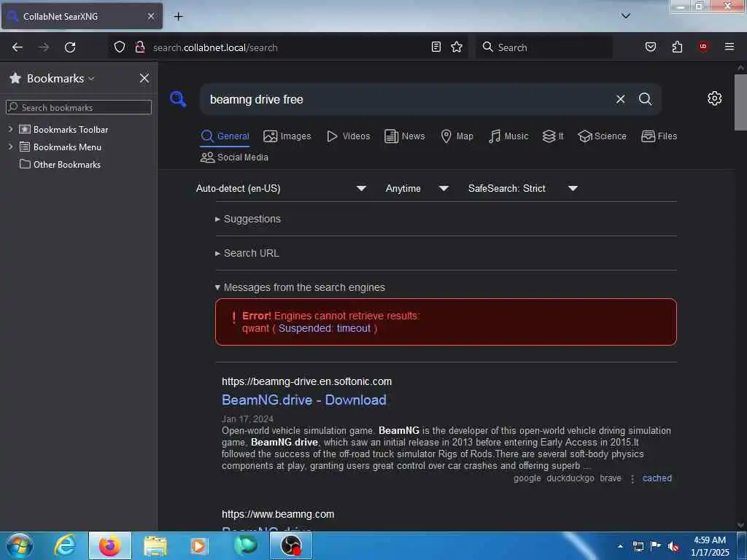Viewport: 747px width, 560px height.
Task: Open the Extensions puzzle icon
Action: [x=677, y=47]
